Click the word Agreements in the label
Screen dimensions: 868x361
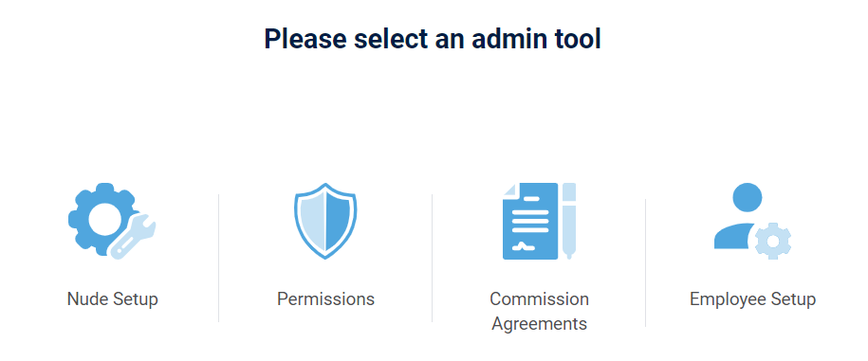point(539,323)
